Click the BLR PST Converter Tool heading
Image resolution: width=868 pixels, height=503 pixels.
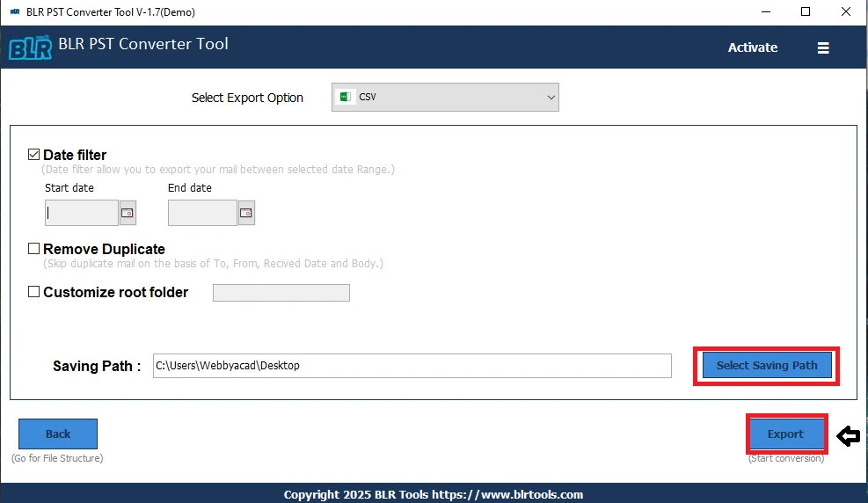tap(143, 44)
